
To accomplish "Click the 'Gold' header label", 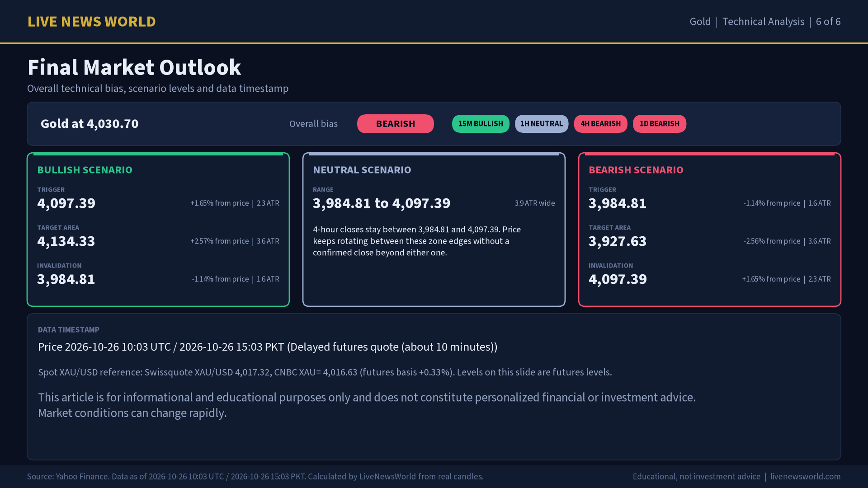I will (700, 22).
